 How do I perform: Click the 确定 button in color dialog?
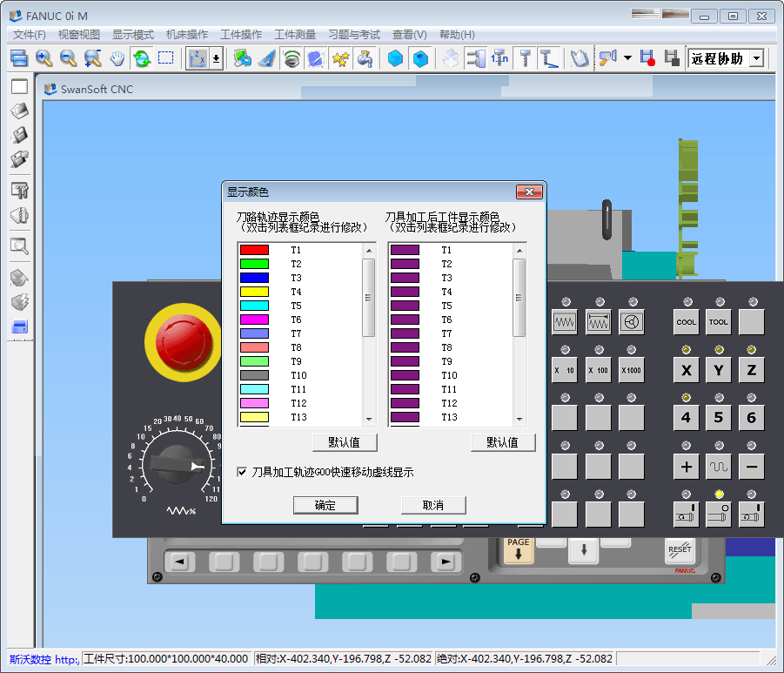point(325,505)
